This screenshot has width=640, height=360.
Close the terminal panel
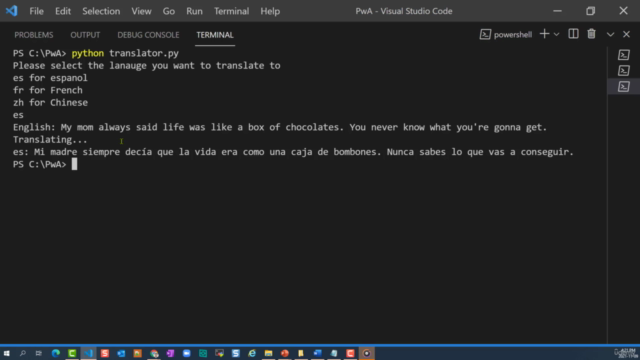point(627,35)
